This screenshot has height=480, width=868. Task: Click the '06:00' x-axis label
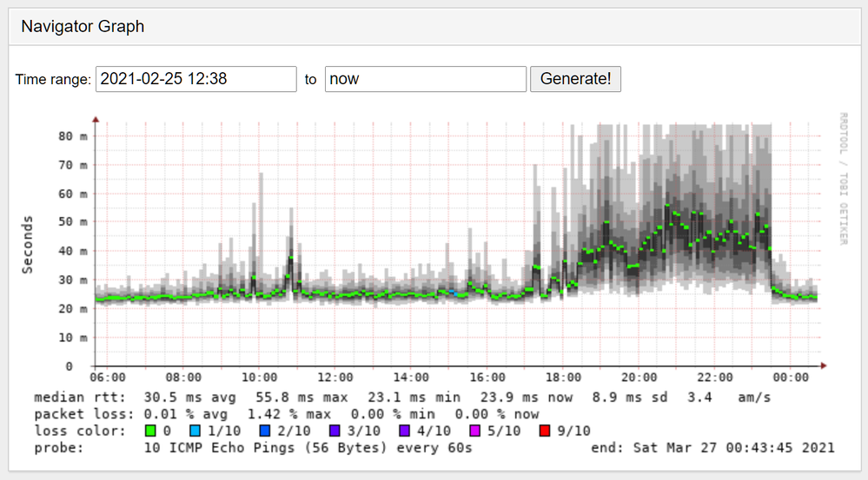coord(108,378)
